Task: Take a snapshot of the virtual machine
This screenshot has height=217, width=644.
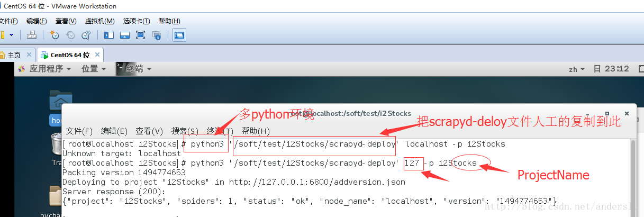Action: (55, 35)
